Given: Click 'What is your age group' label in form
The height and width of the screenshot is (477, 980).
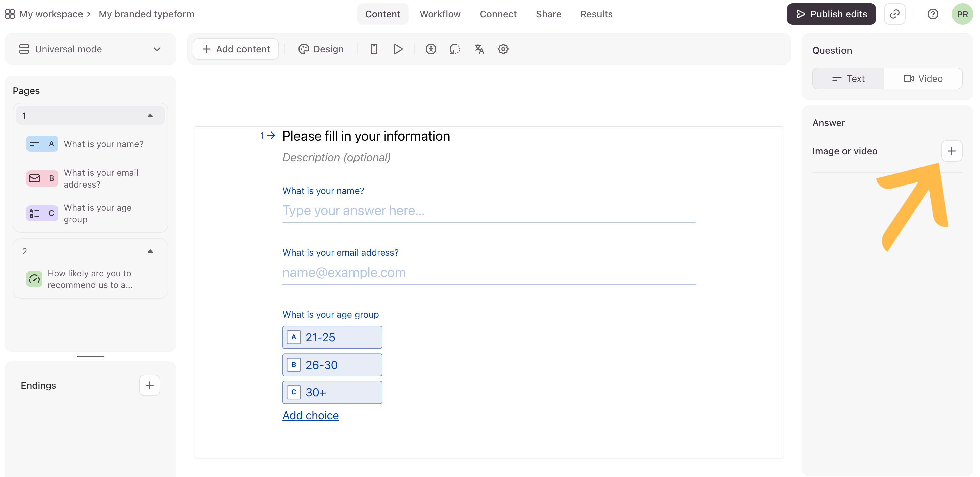Looking at the screenshot, I should [x=331, y=315].
